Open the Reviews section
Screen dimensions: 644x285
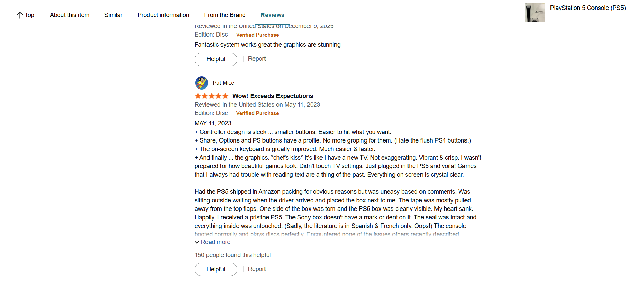pyautogui.click(x=272, y=15)
